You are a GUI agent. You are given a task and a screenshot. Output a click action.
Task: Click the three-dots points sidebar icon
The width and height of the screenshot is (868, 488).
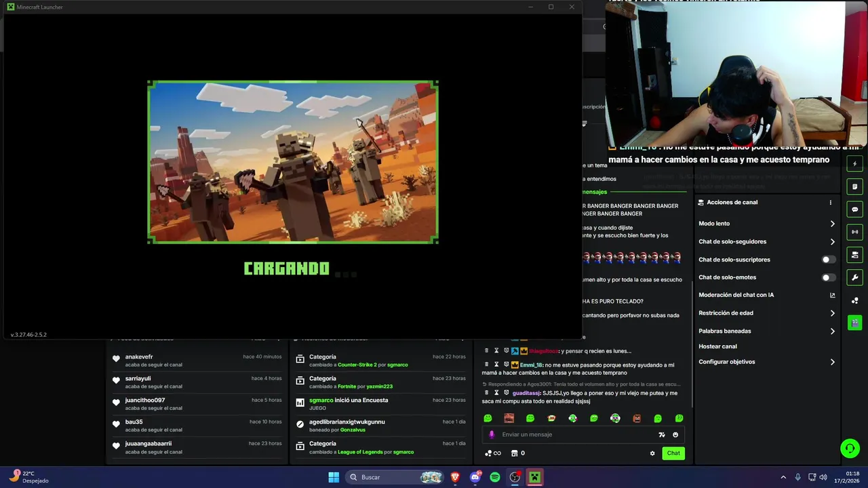tap(855, 300)
